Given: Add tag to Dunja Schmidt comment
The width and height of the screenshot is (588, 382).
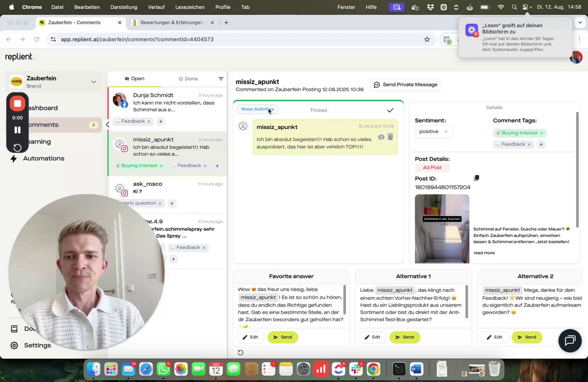Looking at the screenshot, I should click(x=160, y=121).
